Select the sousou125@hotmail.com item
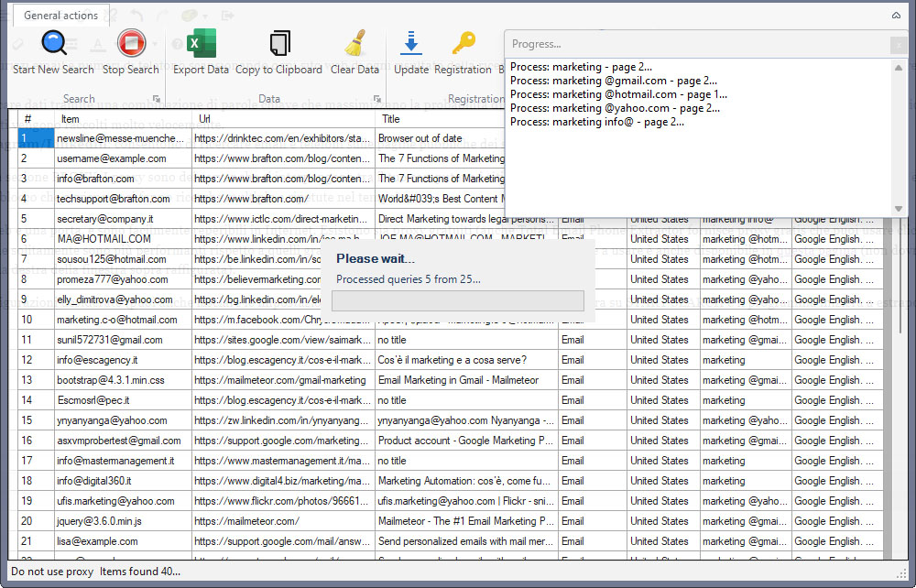The image size is (916, 588). [124, 259]
